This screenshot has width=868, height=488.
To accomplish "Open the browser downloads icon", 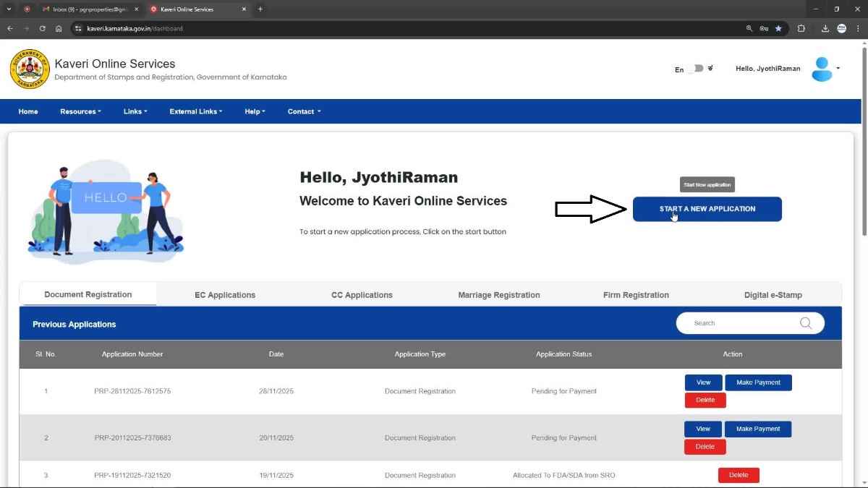I will [825, 28].
